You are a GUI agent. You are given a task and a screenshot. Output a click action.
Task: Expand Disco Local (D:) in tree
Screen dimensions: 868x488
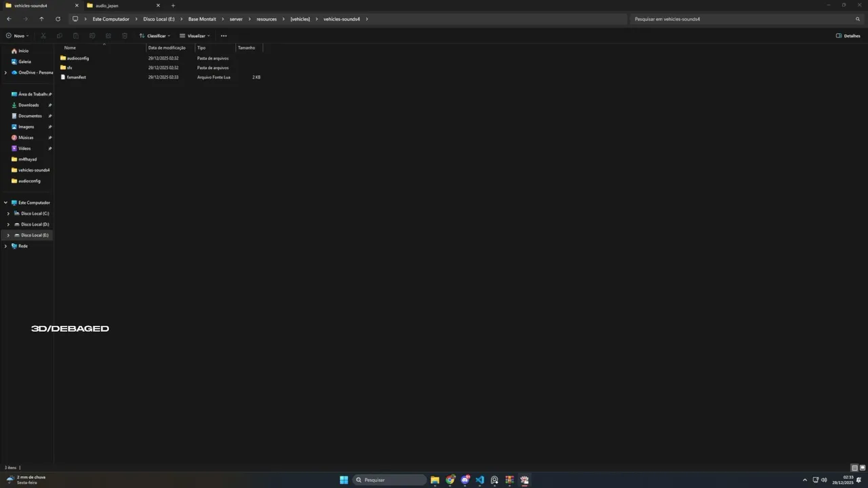click(8, 224)
